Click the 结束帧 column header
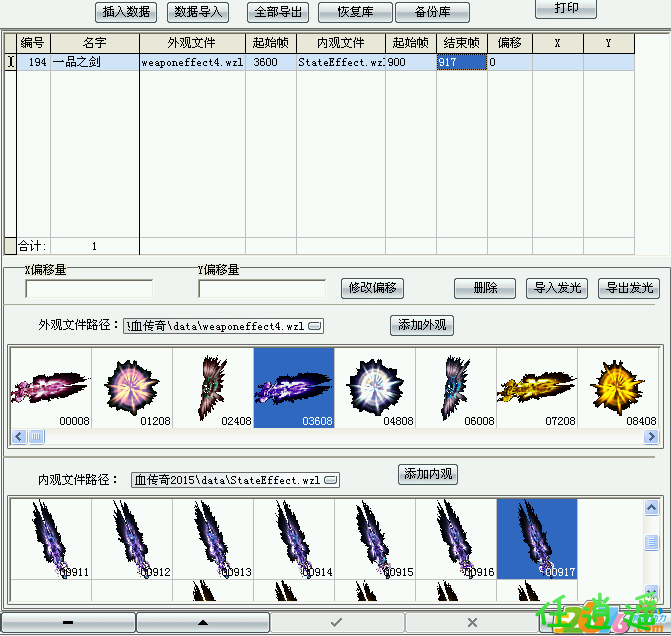The image size is (671, 636). click(462, 43)
